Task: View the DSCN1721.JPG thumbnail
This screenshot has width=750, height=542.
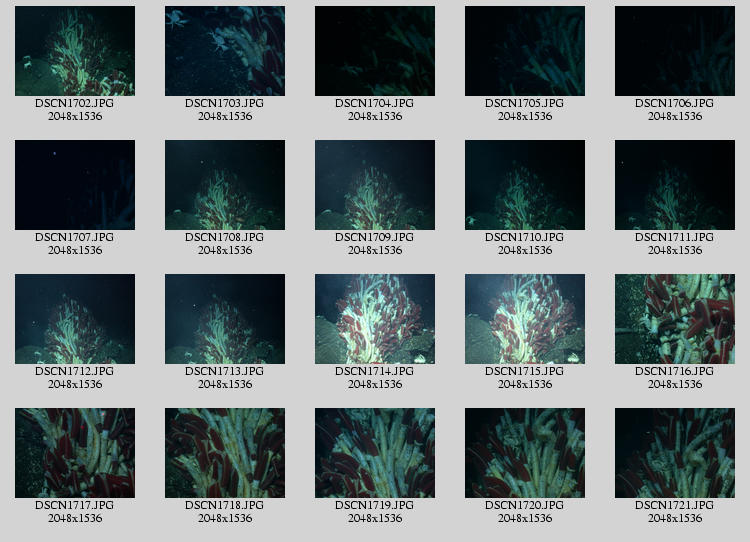Action: (675, 453)
